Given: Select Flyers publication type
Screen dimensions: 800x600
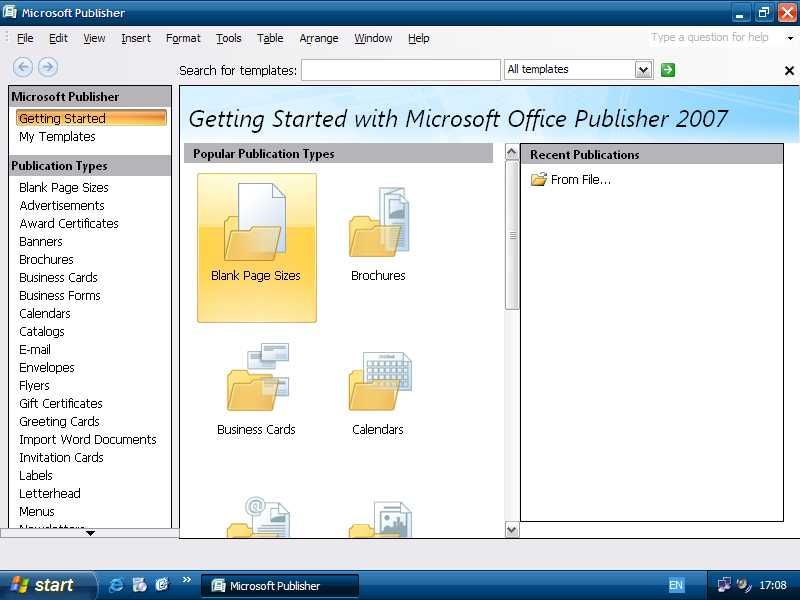Looking at the screenshot, I should (x=34, y=386).
